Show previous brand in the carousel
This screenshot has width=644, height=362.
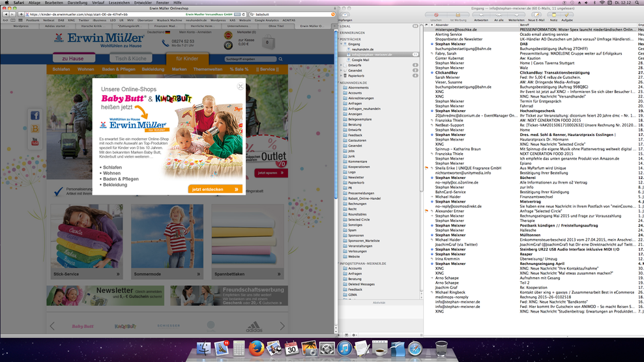[52, 326]
